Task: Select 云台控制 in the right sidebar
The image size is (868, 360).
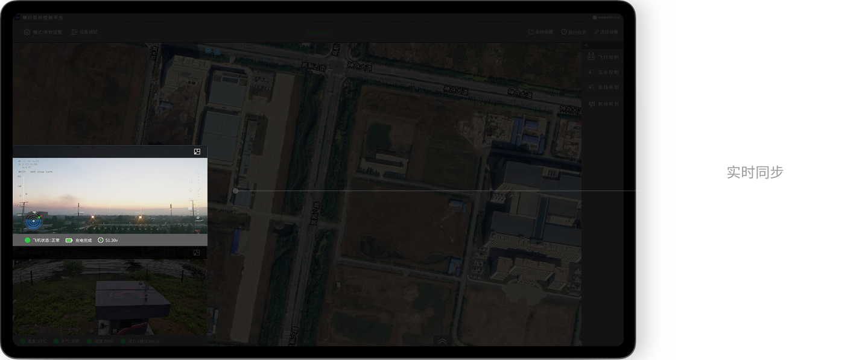Action: coord(603,72)
